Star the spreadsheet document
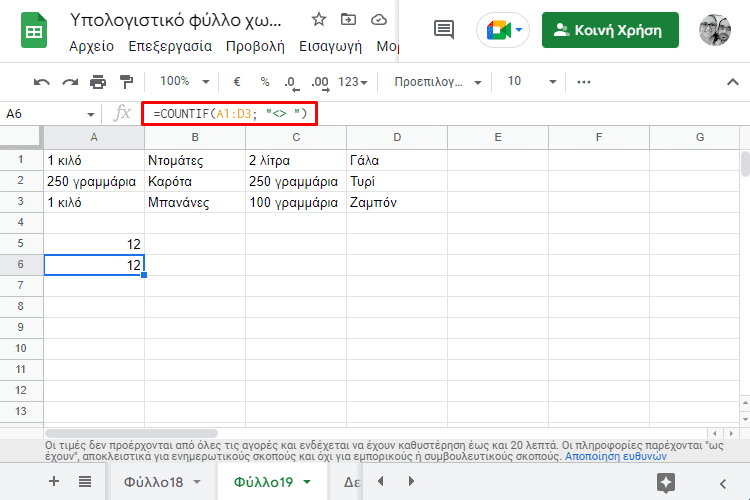Screen dimensions: 750x500 319,20
